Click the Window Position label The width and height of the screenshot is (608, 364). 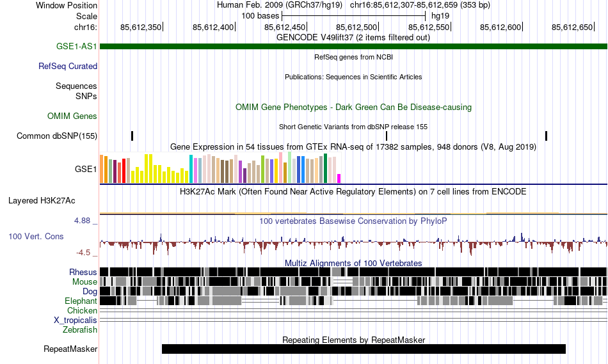pyautogui.click(x=67, y=5)
